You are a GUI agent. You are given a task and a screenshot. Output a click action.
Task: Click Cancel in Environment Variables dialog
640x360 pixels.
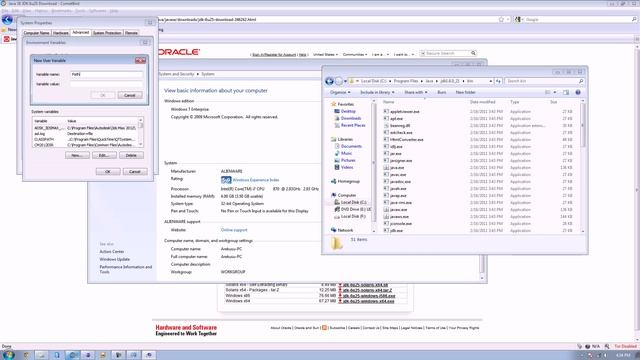[x=135, y=171]
